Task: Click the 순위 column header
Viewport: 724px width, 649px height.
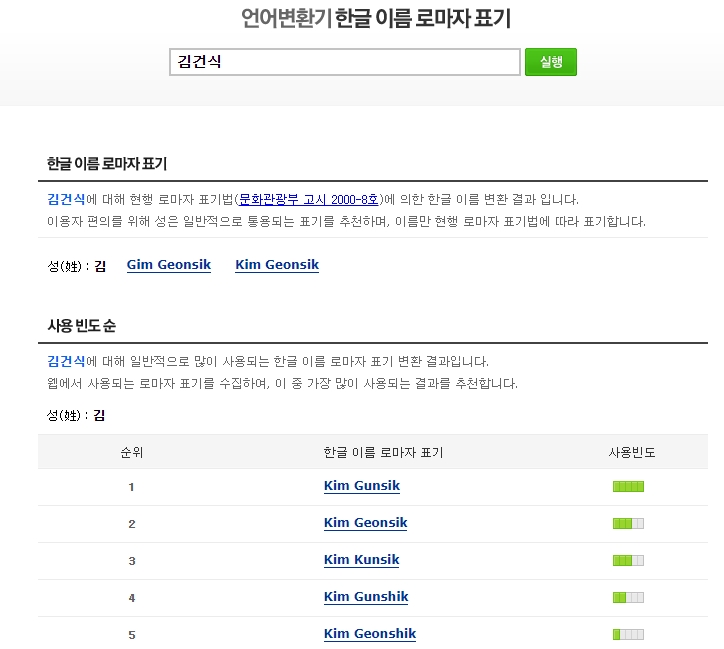Action: click(132, 452)
